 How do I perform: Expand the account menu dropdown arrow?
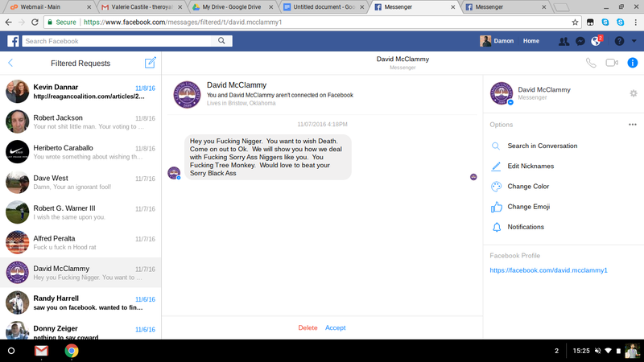pyautogui.click(x=634, y=41)
